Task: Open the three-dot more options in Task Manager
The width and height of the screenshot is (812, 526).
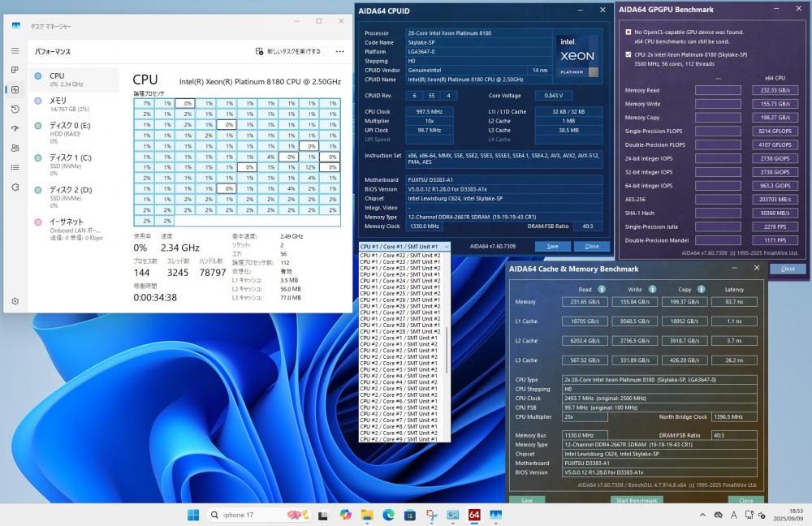Action: [339, 51]
